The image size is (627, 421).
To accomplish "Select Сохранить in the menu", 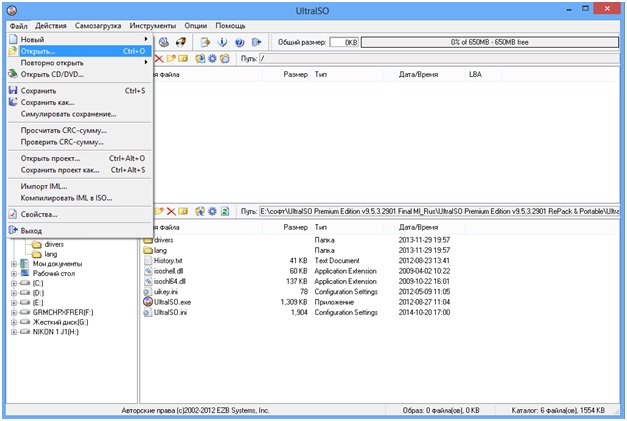I will 80,91.
